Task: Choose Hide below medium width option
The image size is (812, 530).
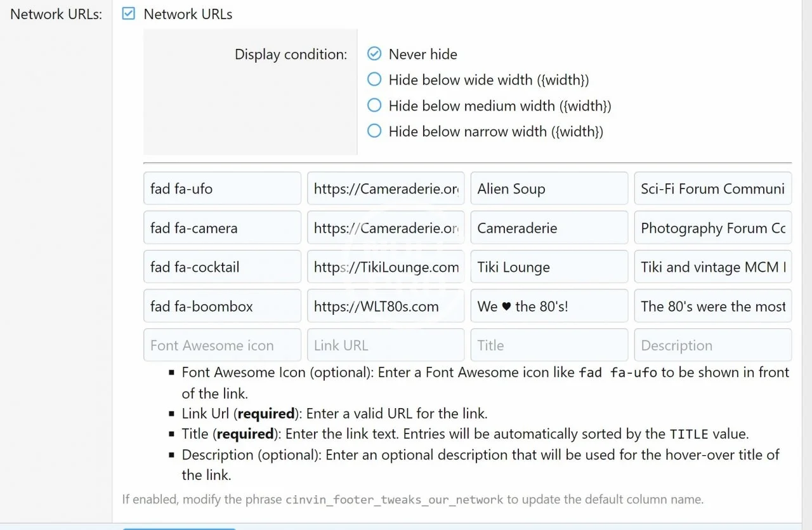Action: coord(374,105)
